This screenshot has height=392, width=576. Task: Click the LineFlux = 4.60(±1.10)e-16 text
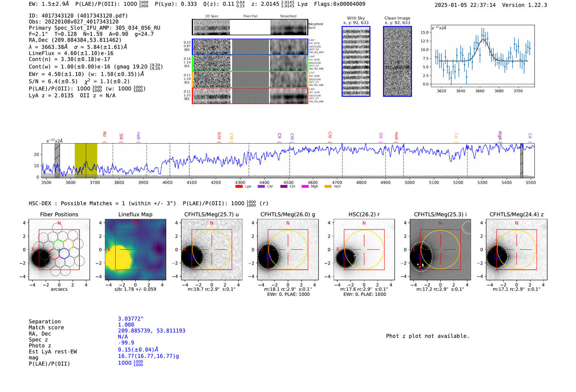click(71, 53)
